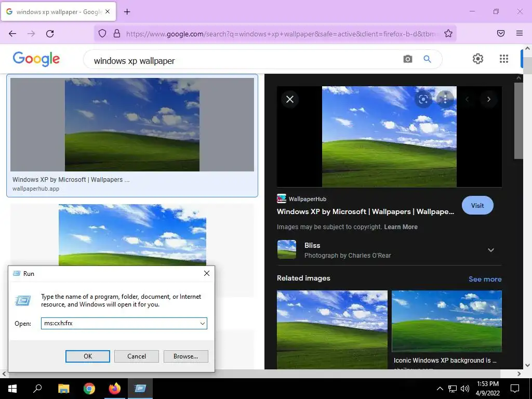
Task: Click the Visit button
Action: click(477, 205)
